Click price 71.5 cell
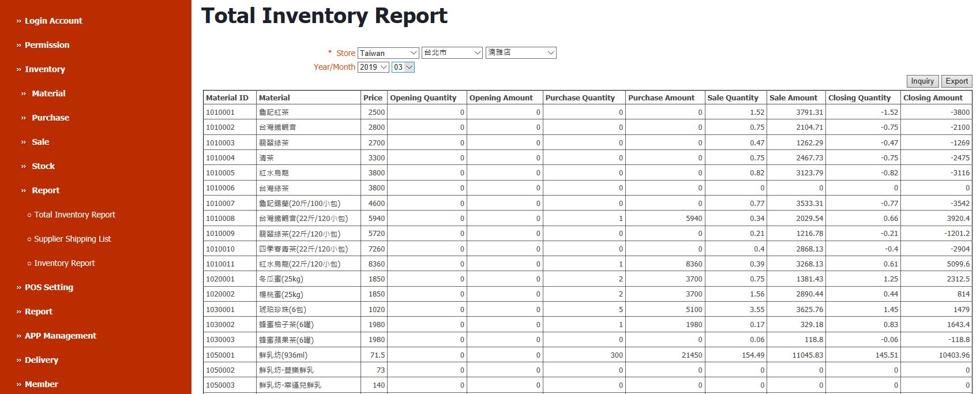The image size is (980, 394). point(374,355)
